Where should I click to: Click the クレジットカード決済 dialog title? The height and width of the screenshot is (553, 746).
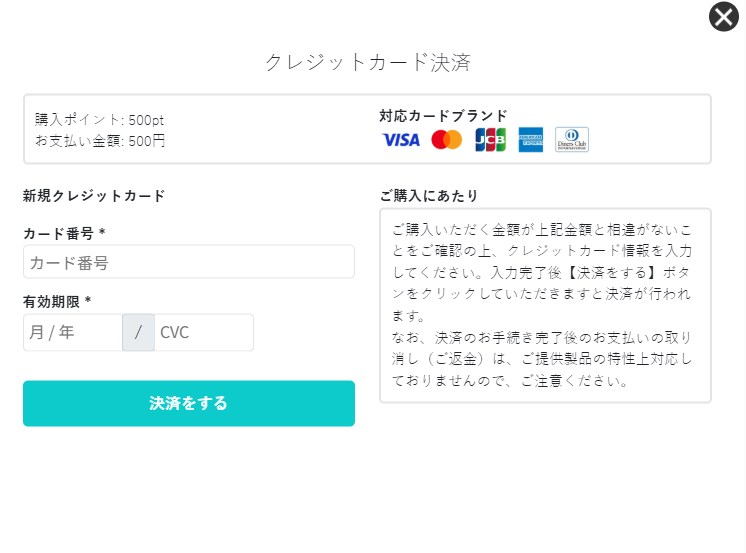(368, 62)
